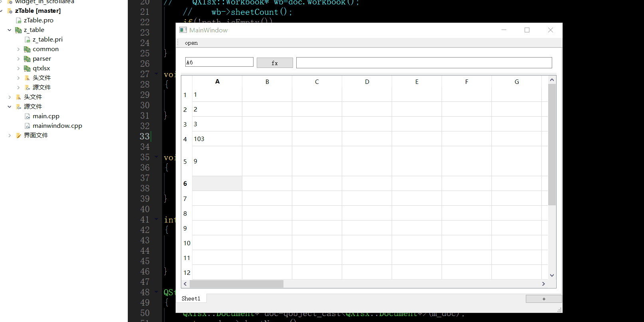This screenshot has height=322, width=644.
Task: Collapse the z_table tree node
Action: [x=10, y=30]
